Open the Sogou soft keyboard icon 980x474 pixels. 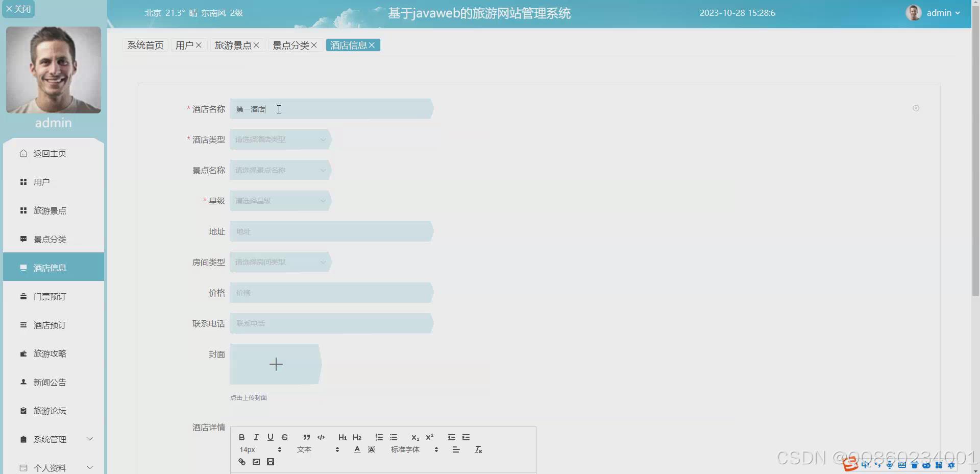[902, 465]
